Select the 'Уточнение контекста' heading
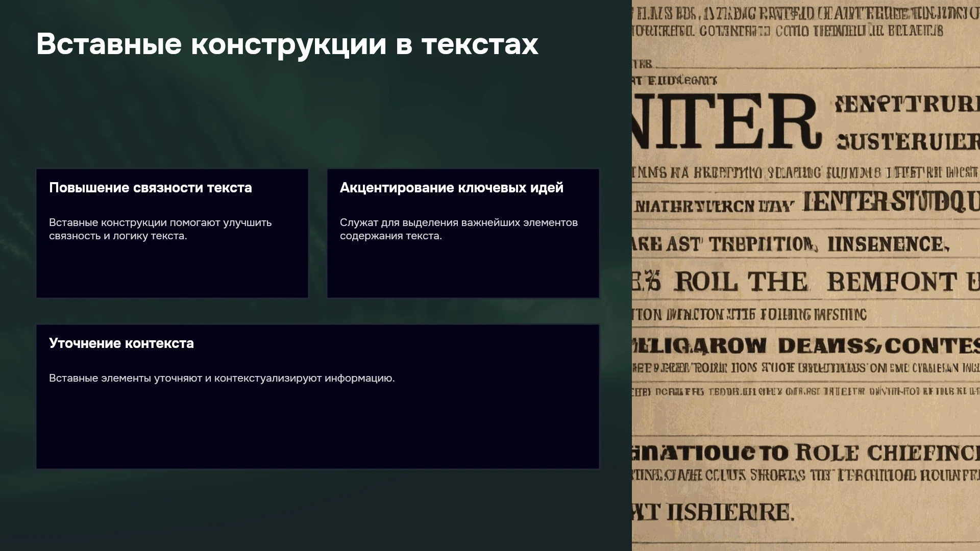The height and width of the screenshot is (551, 980). [121, 343]
